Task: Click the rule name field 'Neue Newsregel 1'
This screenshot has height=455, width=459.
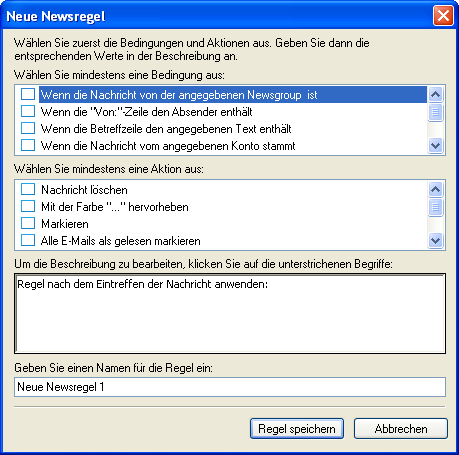Action: pyautogui.click(x=230, y=387)
